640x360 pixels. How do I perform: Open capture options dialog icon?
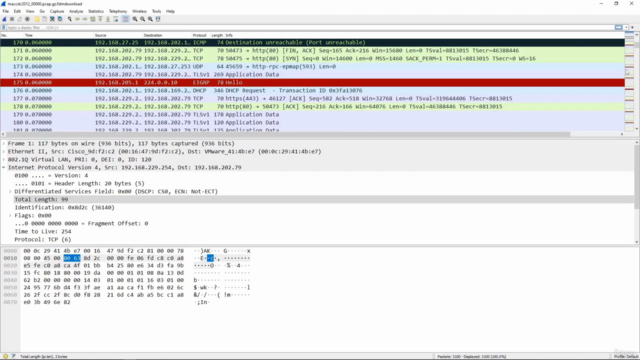(27, 19)
